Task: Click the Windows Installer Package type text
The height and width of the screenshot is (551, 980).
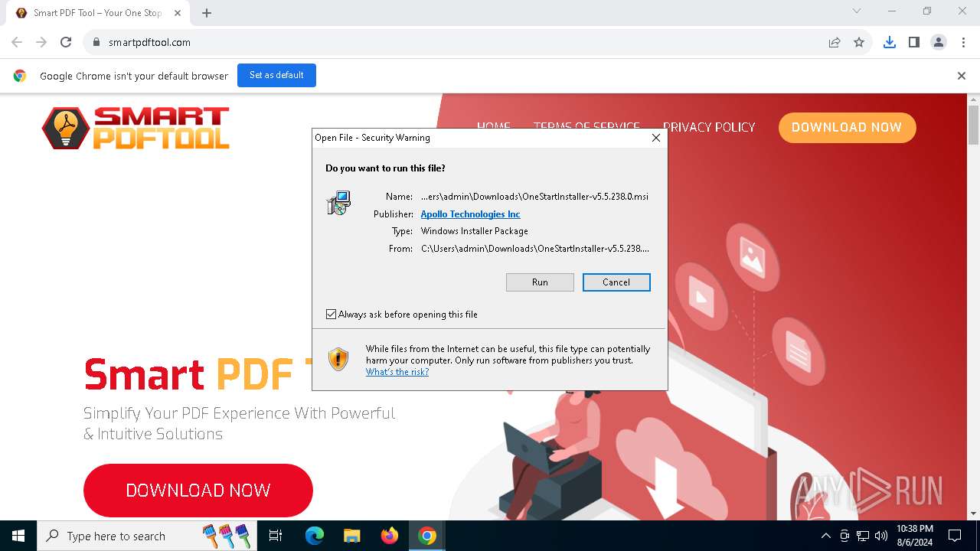Action: tap(475, 231)
